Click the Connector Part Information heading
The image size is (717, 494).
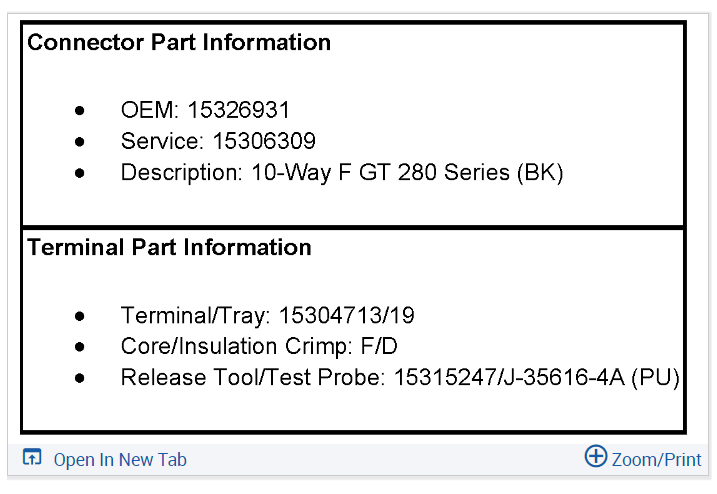pos(179,43)
